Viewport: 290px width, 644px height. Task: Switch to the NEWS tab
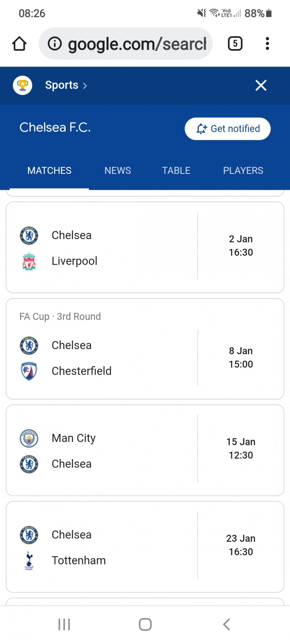point(118,170)
